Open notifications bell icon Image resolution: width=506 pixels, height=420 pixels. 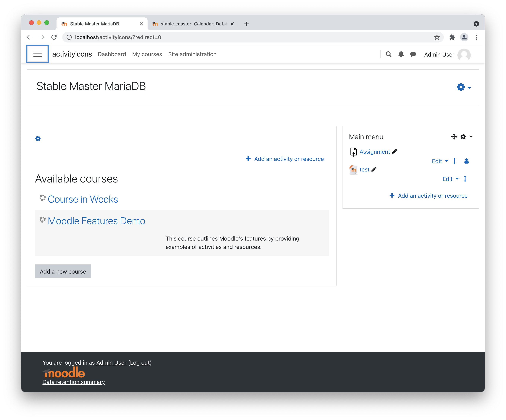tap(401, 54)
